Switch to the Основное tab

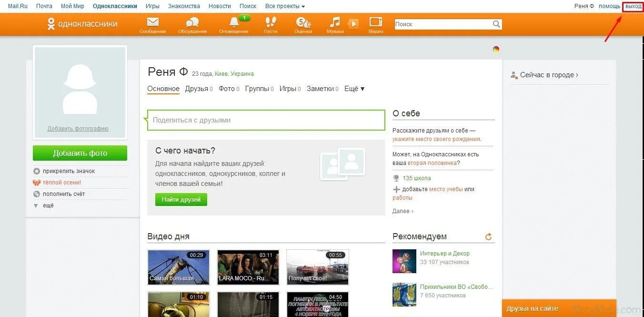coord(163,89)
